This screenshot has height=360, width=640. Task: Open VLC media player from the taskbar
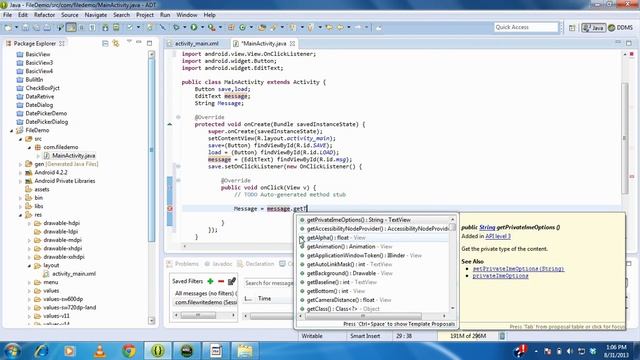(x=100, y=351)
